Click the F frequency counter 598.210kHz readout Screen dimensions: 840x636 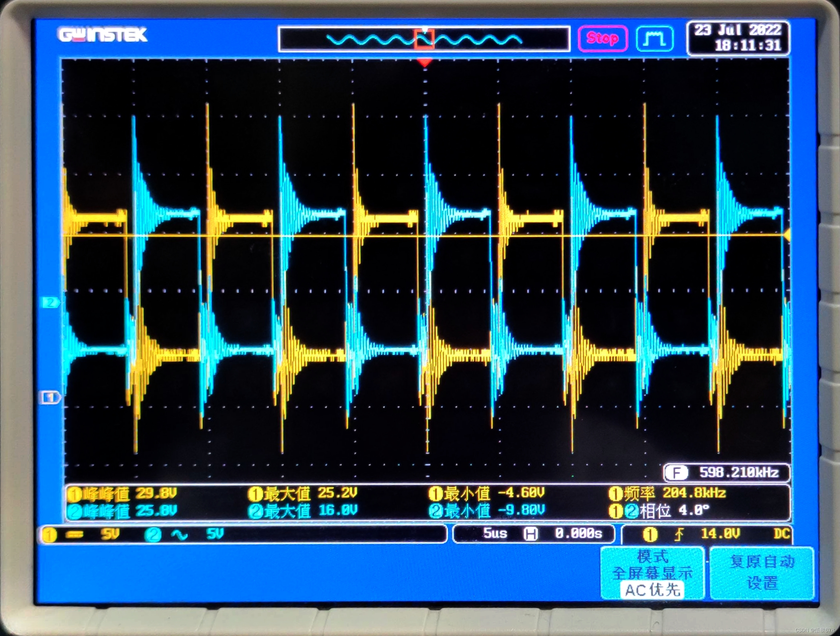pyautogui.click(x=726, y=473)
